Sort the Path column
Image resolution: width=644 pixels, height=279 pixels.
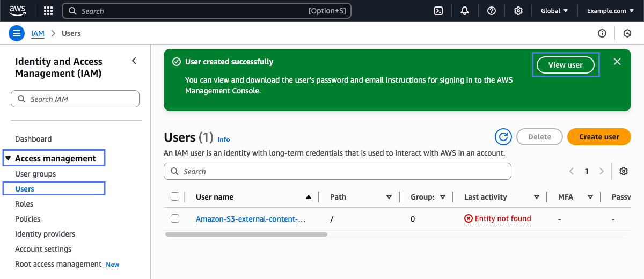pos(389,197)
